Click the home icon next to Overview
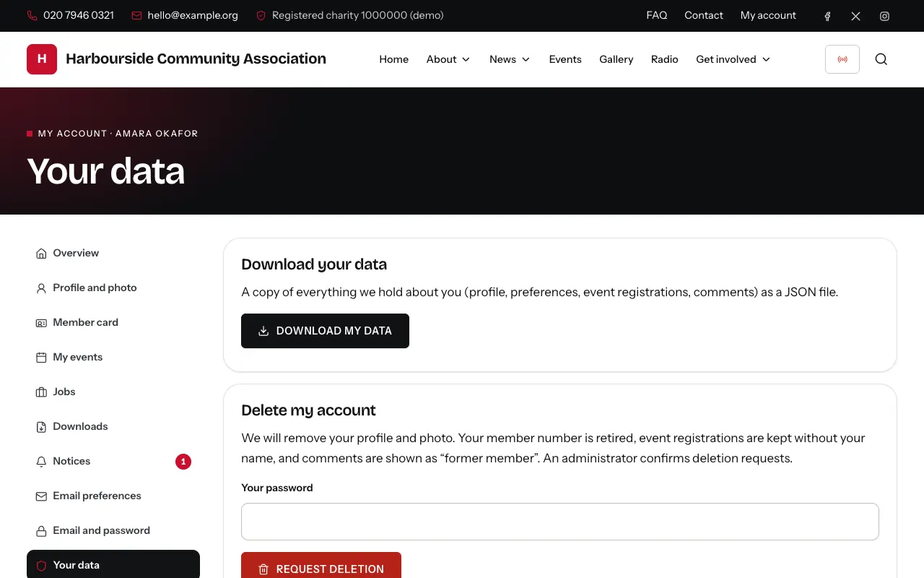The height and width of the screenshot is (578, 924). pos(41,254)
